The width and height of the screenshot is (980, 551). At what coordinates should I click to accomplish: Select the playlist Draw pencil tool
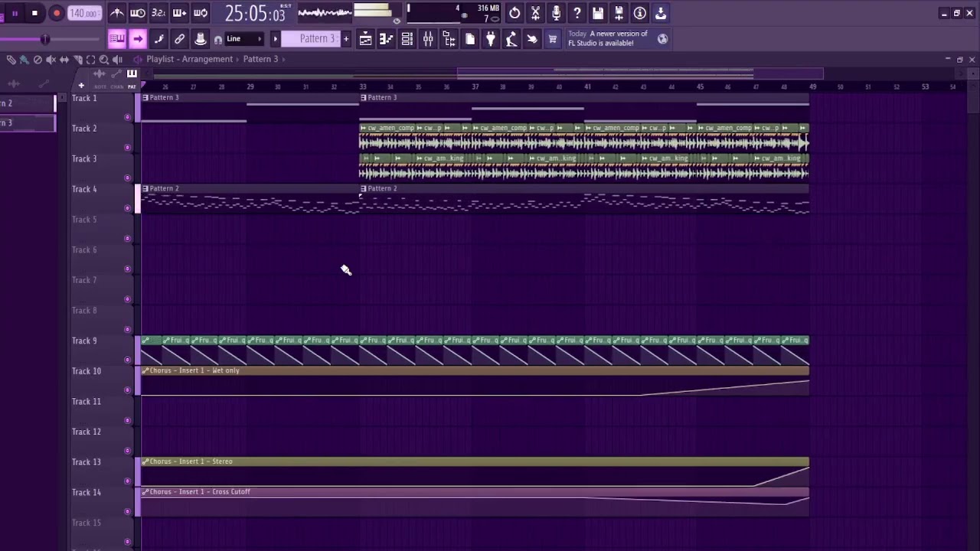[11, 59]
